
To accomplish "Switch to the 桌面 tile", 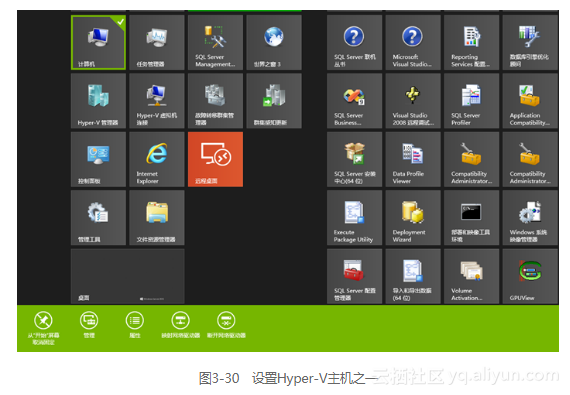I will [128, 277].
